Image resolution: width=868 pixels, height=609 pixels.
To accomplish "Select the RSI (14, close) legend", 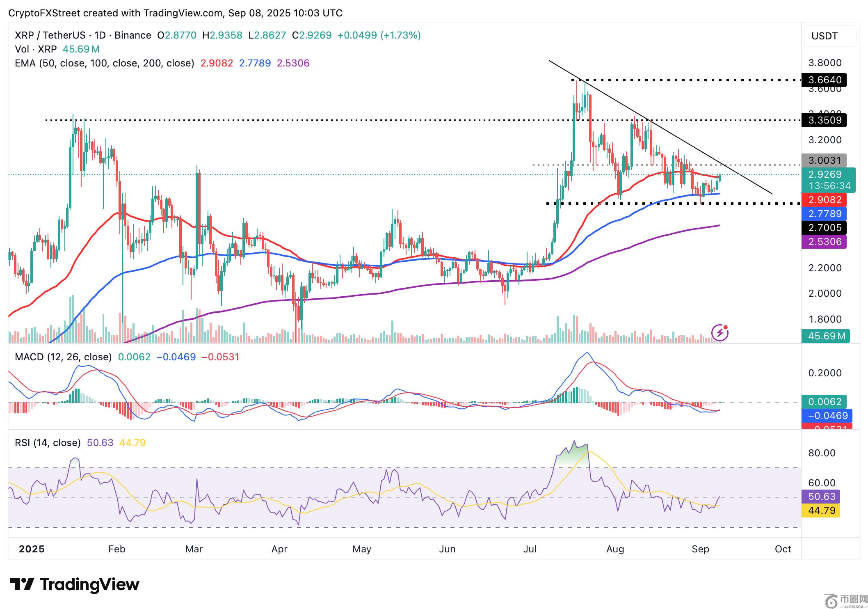I will [x=48, y=443].
